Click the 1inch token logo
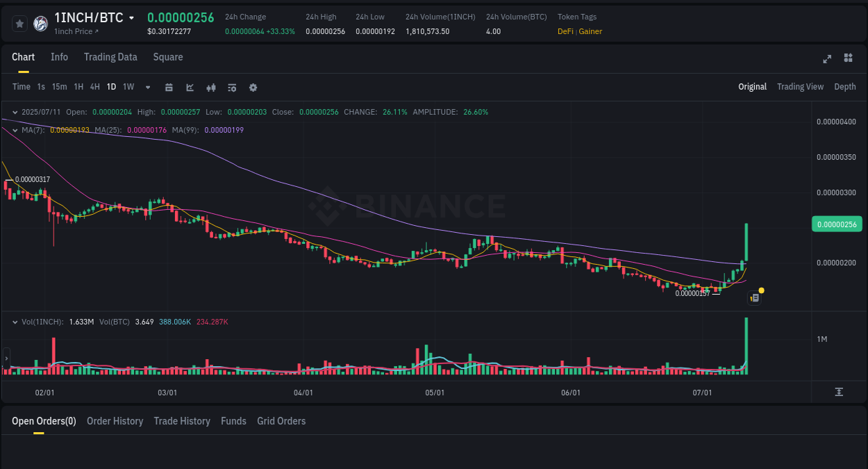Screen dimensions: 868x469 pos(40,24)
